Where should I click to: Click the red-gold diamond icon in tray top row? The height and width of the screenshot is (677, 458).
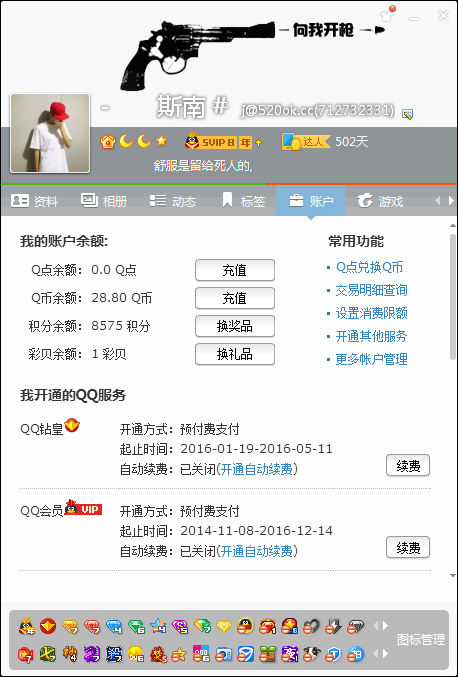point(48,626)
